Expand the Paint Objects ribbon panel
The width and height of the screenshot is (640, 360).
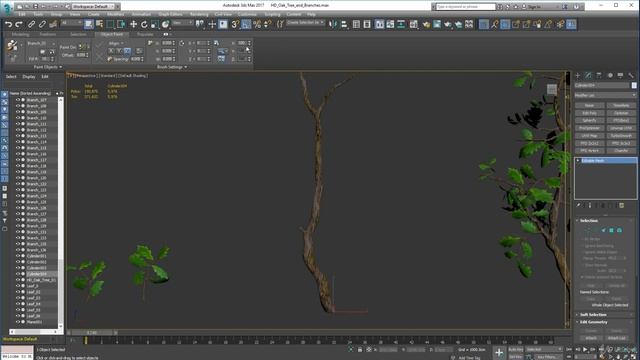(x=48, y=67)
